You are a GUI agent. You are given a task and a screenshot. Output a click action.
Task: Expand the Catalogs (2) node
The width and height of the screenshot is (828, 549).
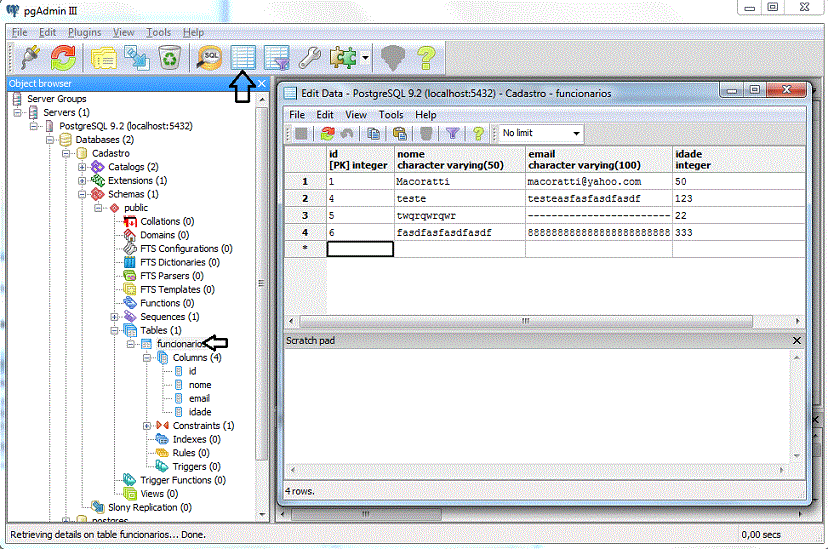82,167
